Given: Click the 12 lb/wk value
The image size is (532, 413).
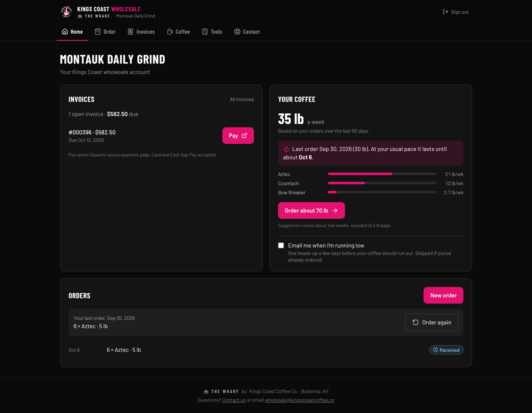Looking at the screenshot, I should (454, 183).
